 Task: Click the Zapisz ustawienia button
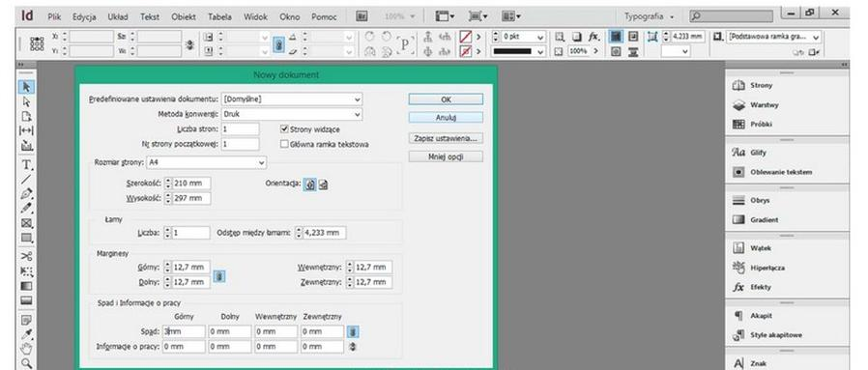pos(446,138)
